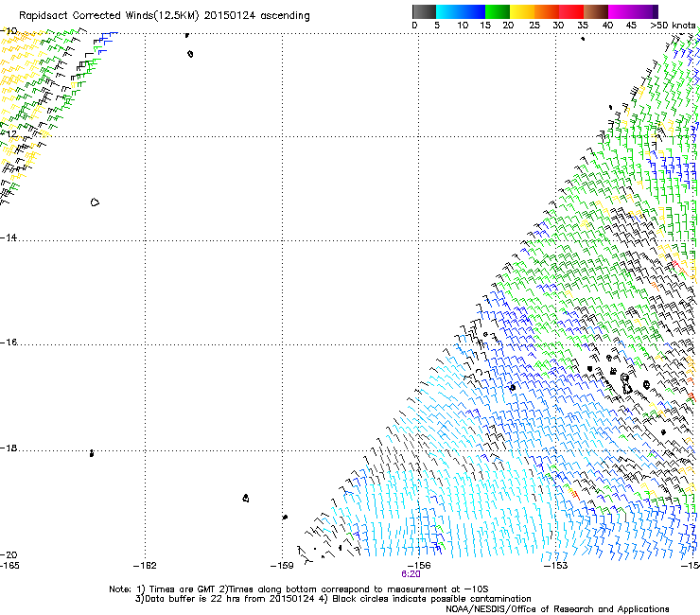Click the '-165' longitude axis label
Viewport: 700px width, 615px height.
point(9,566)
